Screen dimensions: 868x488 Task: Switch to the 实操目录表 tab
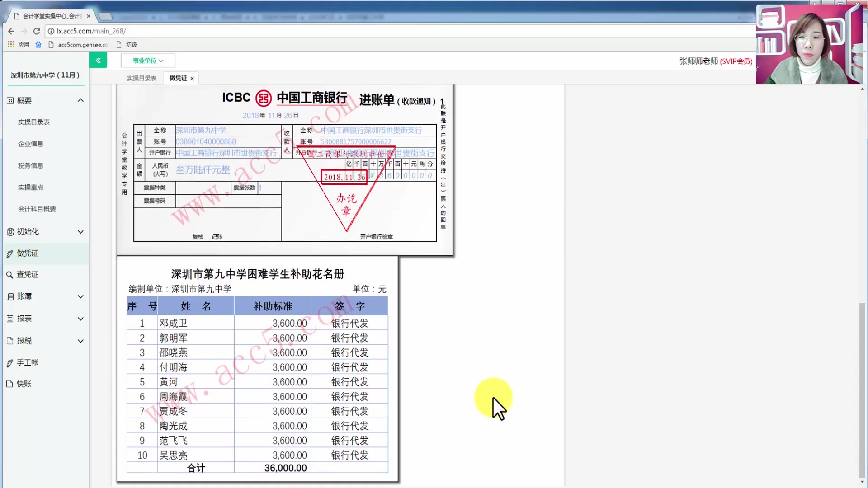[x=142, y=78]
